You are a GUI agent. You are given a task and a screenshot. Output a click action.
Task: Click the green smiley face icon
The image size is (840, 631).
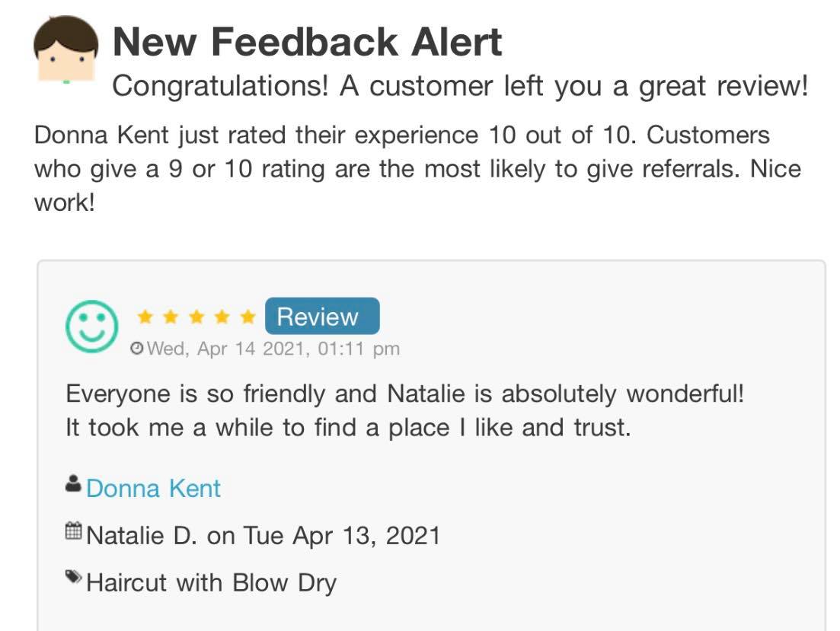click(x=92, y=326)
